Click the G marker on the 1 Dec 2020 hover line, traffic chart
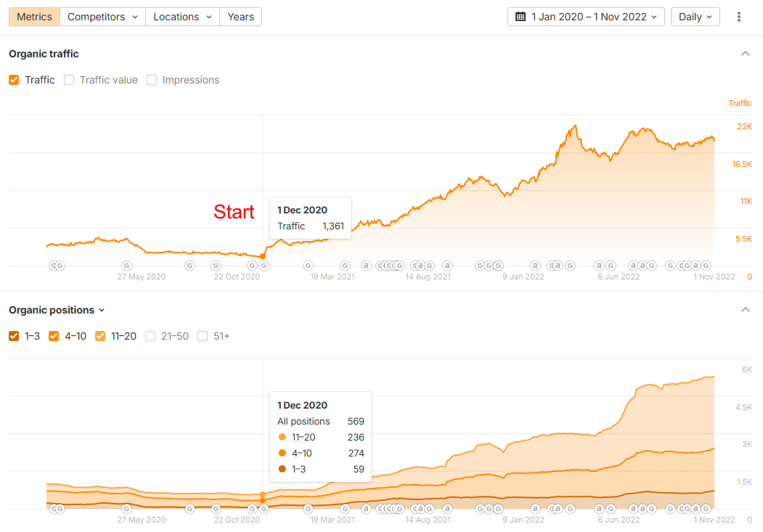Image resolution: width=763 pixels, height=532 pixels. (x=264, y=266)
